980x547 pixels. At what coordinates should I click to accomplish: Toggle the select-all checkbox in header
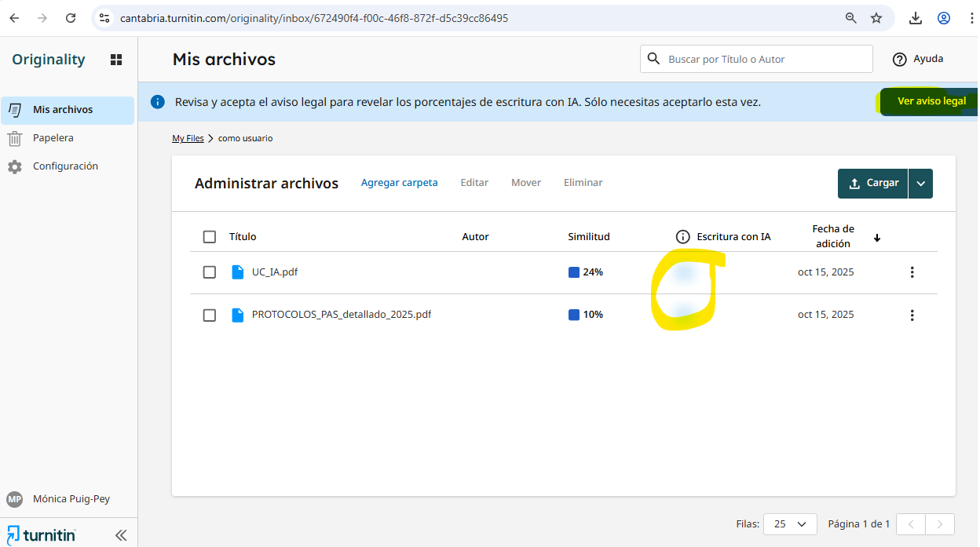coord(209,237)
